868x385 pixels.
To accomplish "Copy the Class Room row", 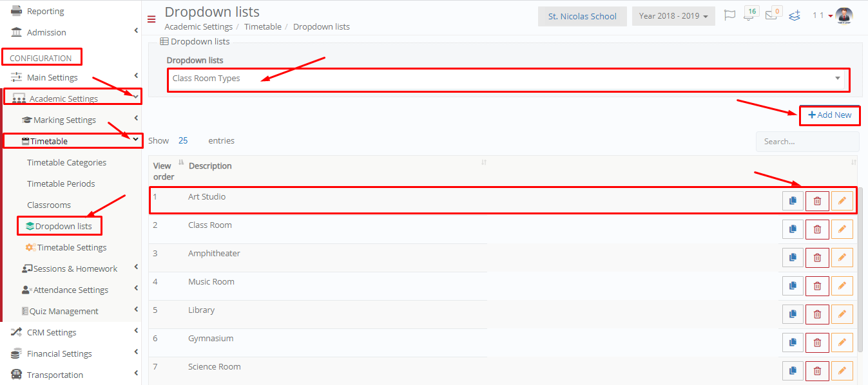I will (793, 229).
